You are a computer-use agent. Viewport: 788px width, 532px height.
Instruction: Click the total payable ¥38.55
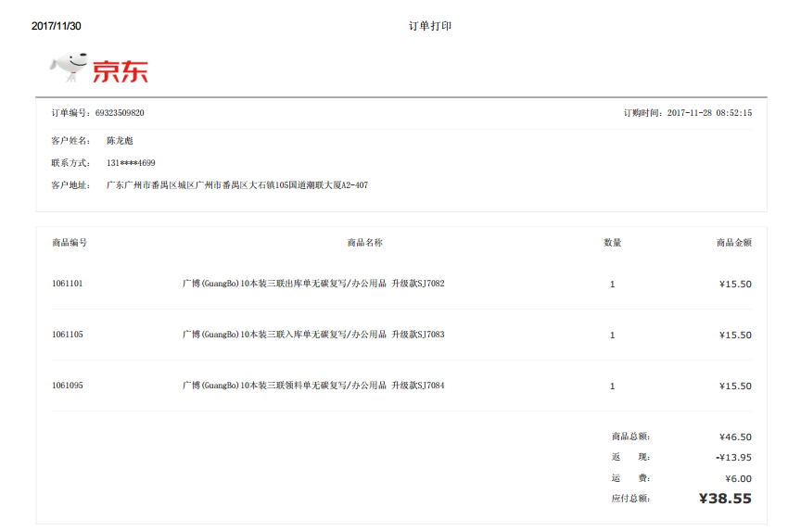[x=724, y=499]
